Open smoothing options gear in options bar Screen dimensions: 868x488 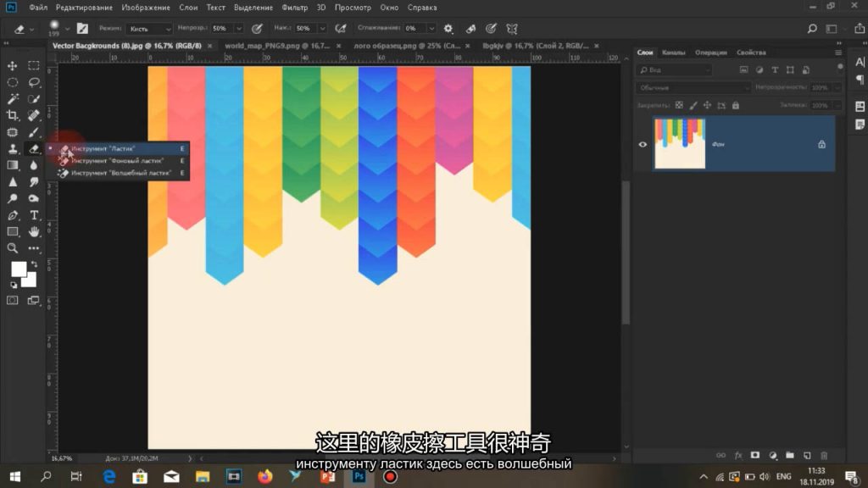[x=448, y=28]
